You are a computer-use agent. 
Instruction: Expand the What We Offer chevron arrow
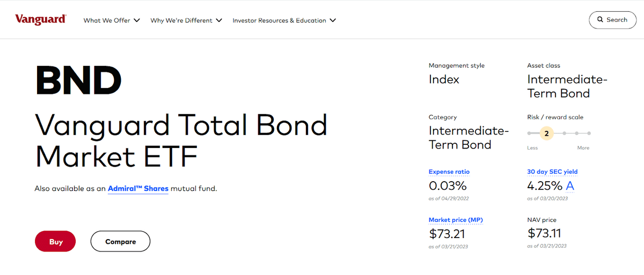click(x=136, y=20)
